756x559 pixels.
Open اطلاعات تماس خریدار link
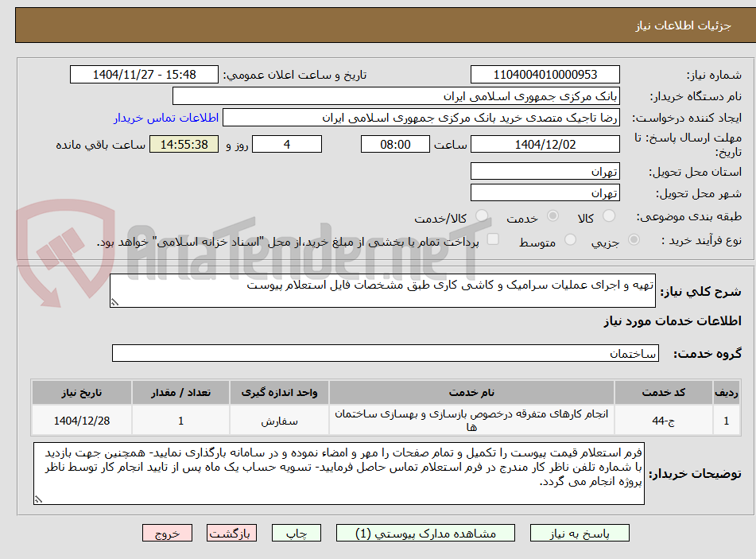(x=166, y=118)
